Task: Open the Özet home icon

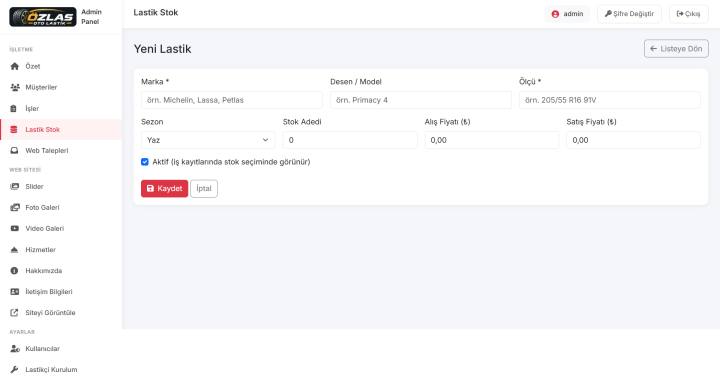Action: [15, 66]
